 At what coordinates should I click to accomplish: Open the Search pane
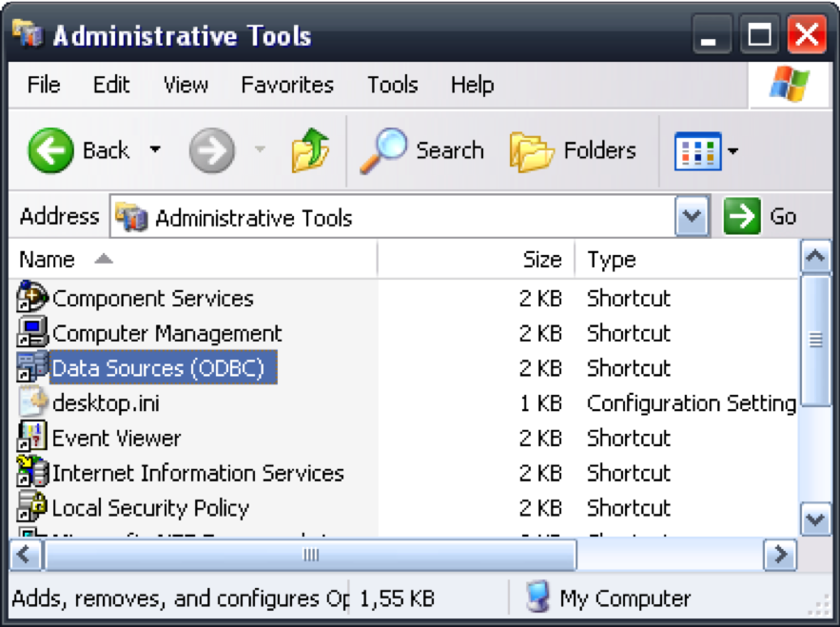coord(421,150)
